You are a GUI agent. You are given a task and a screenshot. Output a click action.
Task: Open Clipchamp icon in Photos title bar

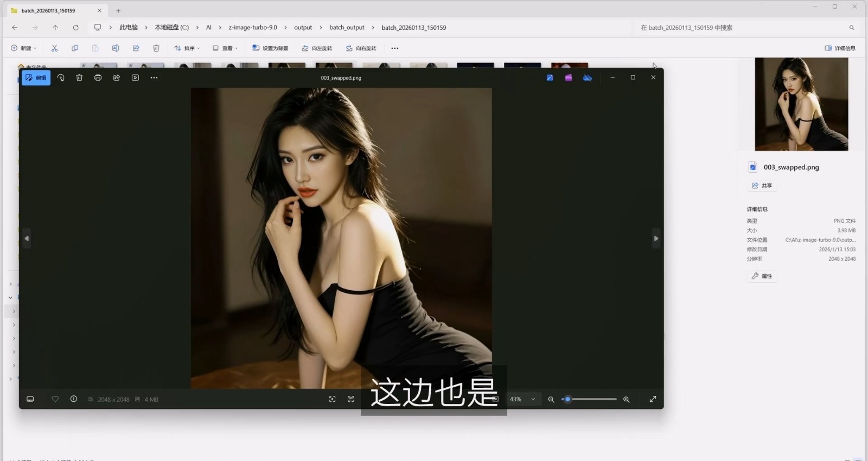coord(569,78)
